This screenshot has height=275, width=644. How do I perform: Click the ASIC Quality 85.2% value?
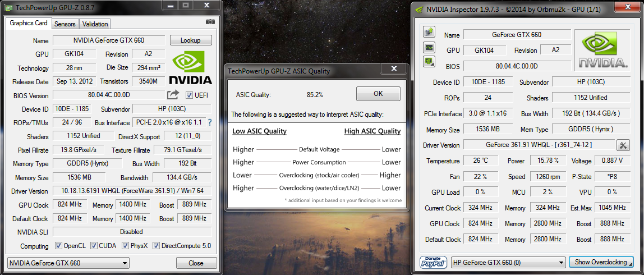tap(315, 95)
